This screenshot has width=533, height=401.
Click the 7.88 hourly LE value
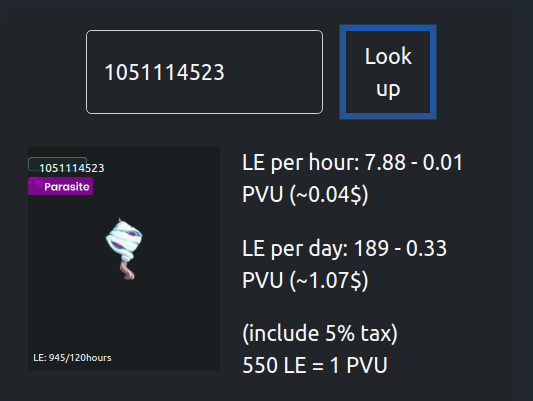(385, 162)
